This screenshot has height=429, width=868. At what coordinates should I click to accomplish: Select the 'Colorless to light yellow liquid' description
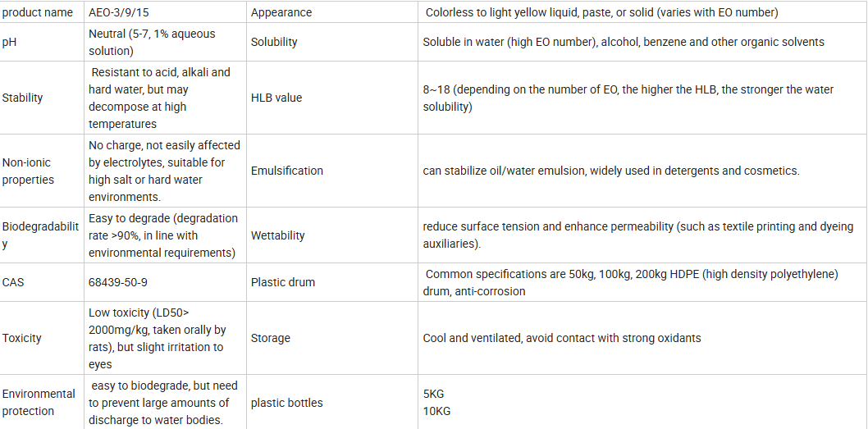(x=601, y=12)
